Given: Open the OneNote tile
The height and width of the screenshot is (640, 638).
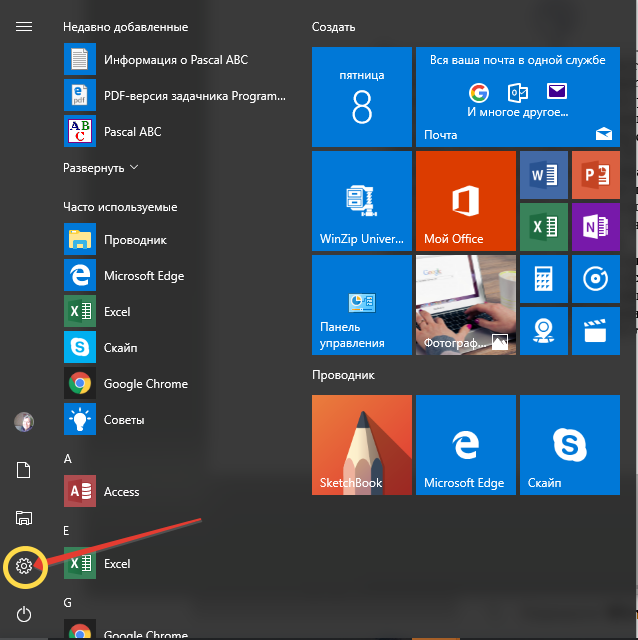Looking at the screenshot, I should click(596, 227).
